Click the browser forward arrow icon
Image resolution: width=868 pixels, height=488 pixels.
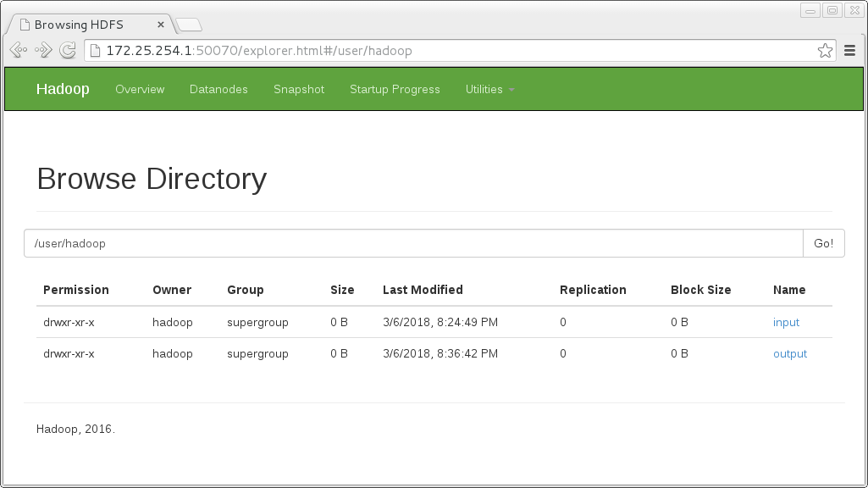click(43, 51)
